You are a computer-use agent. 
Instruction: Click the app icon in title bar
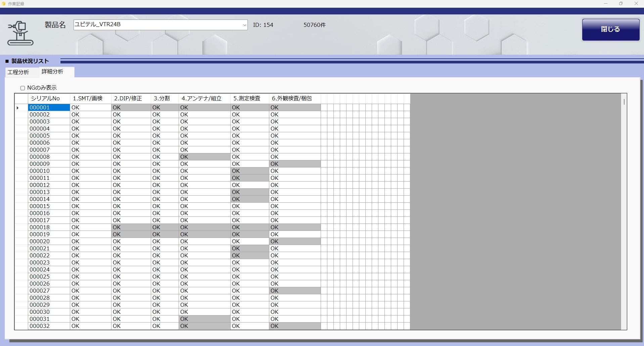[x=4, y=4]
